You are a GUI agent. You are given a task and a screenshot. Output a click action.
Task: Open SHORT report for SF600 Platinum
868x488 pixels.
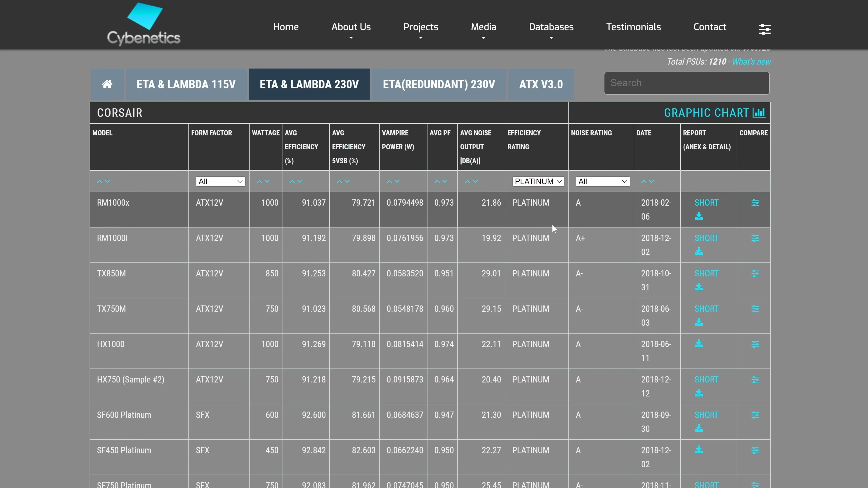[706, 415]
